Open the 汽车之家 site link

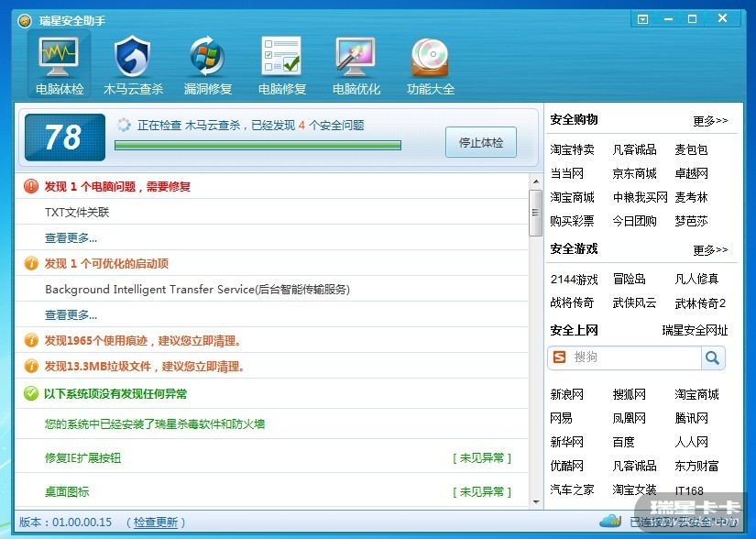(572, 489)
